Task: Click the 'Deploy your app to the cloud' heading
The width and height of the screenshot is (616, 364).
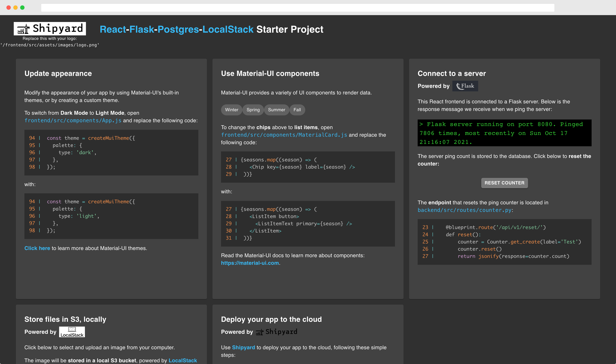Action: click(x=271, y=319)
